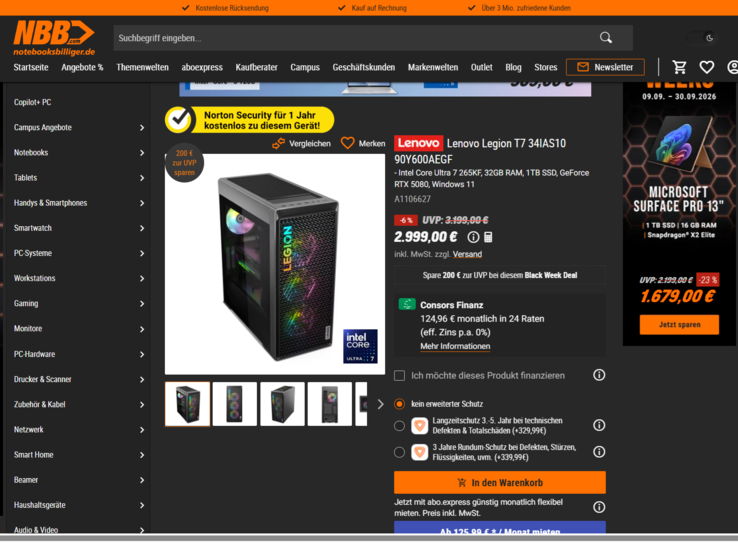Open Startseite in main navigation

pos(31,67)
